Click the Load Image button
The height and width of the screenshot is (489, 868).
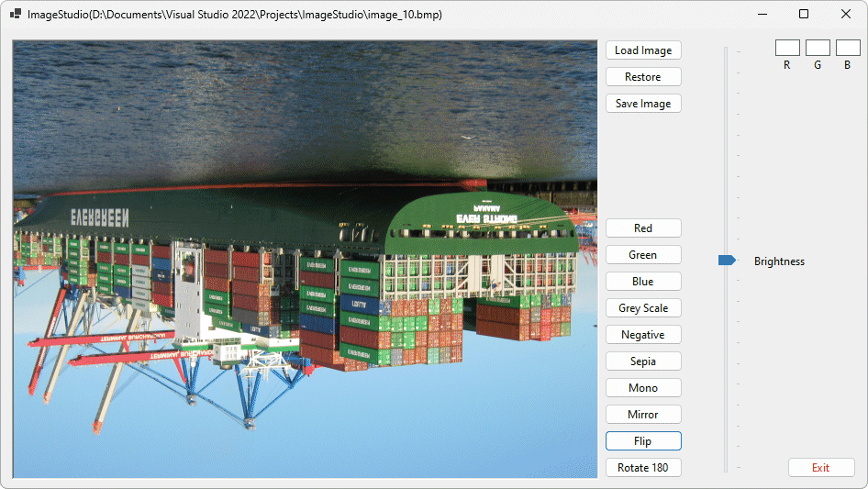(643, 50)
